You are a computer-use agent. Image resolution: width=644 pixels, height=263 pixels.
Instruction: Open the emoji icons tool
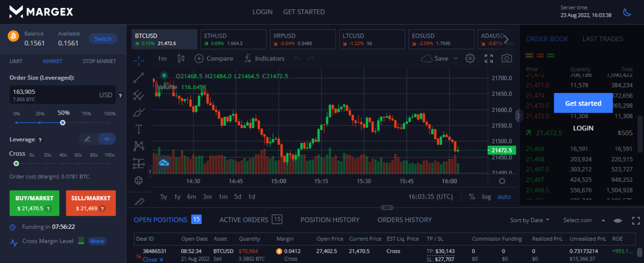pos(139,180)
